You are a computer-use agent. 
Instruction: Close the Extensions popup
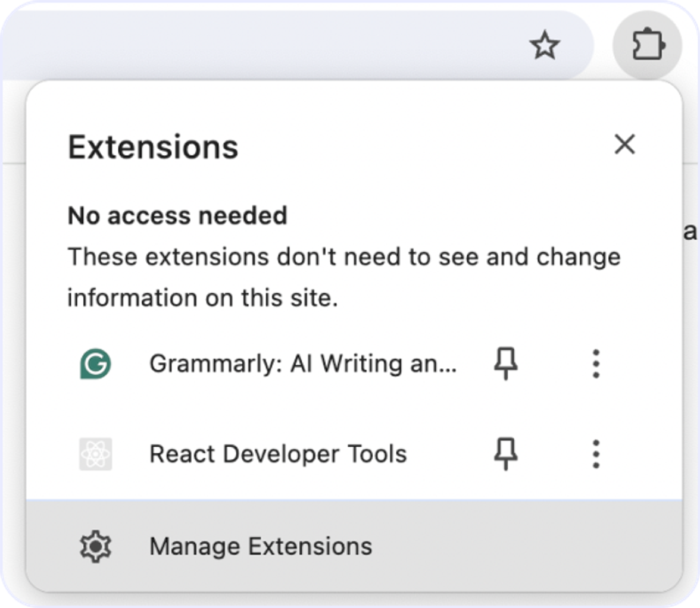[x=624, y=144]
